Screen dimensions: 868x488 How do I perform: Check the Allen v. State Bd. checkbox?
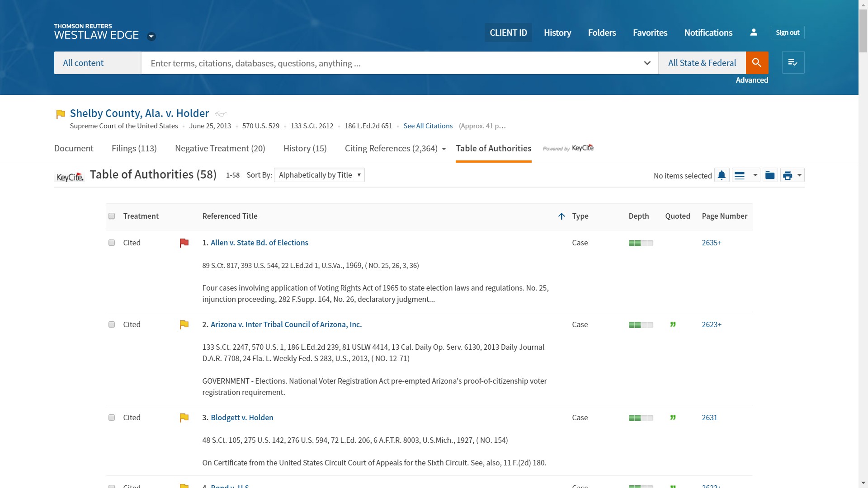[x=112, y=243]
